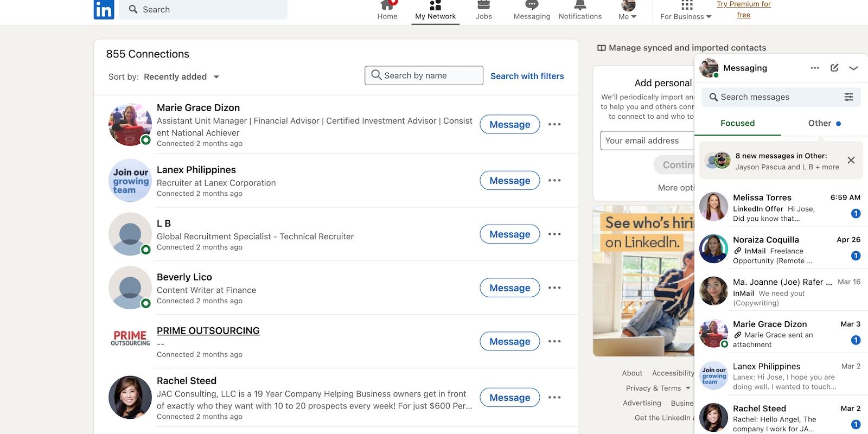Viewport: 868px width, 434px height.
Task: Open the Home nav icon
Action: (387, 5)
